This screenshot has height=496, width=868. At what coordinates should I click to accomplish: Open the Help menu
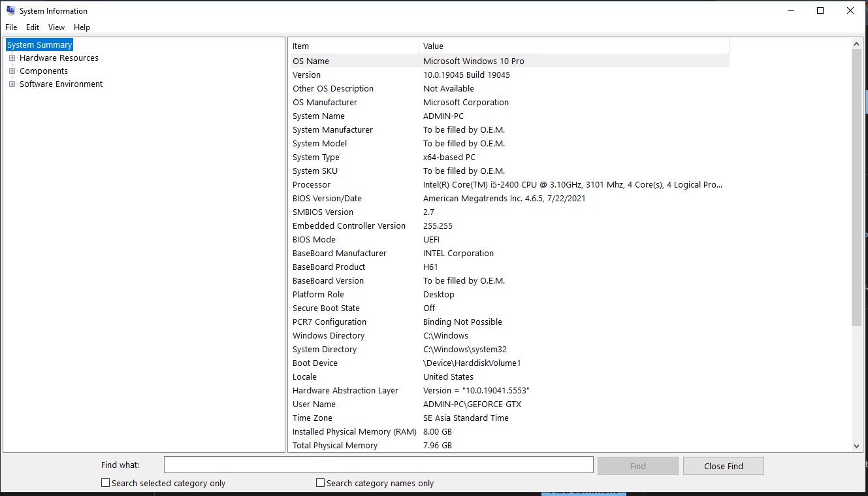[x=82, y=27]
